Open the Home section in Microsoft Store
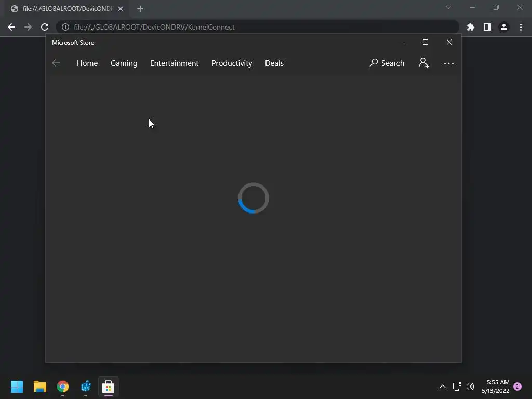The width and height of the screenshot is (532, 399). pos(87,63)
